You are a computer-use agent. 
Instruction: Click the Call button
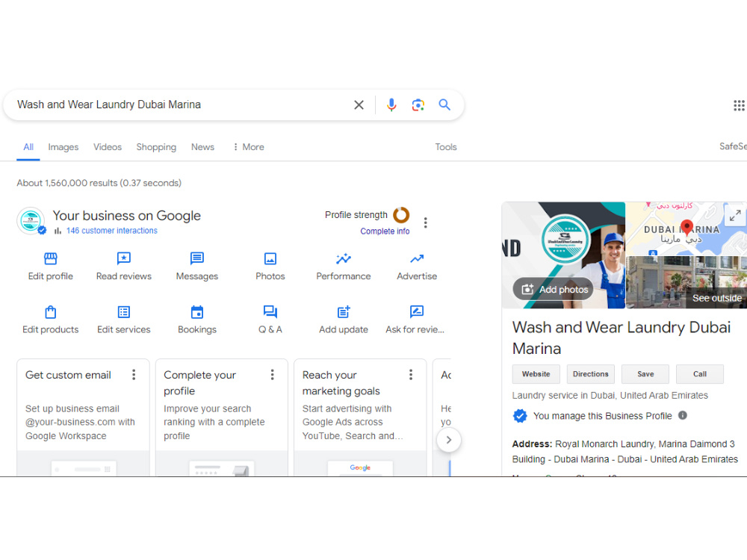[700, 374]
